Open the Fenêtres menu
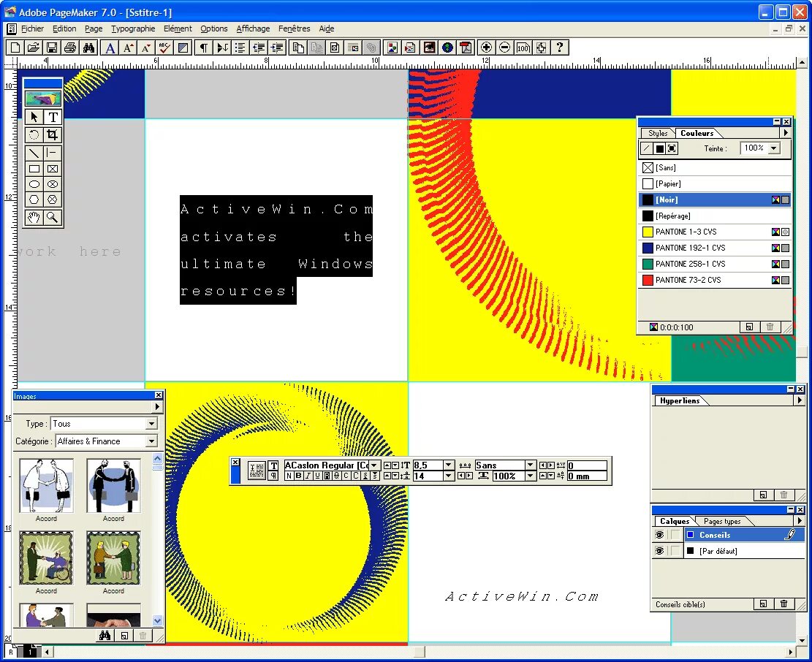This screenshot has width=812, height=662. 294,28
